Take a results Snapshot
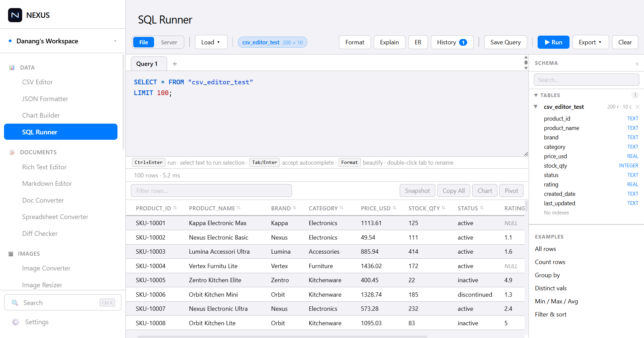The width and height of the screenshot is (644, 338). click(417, 191)
